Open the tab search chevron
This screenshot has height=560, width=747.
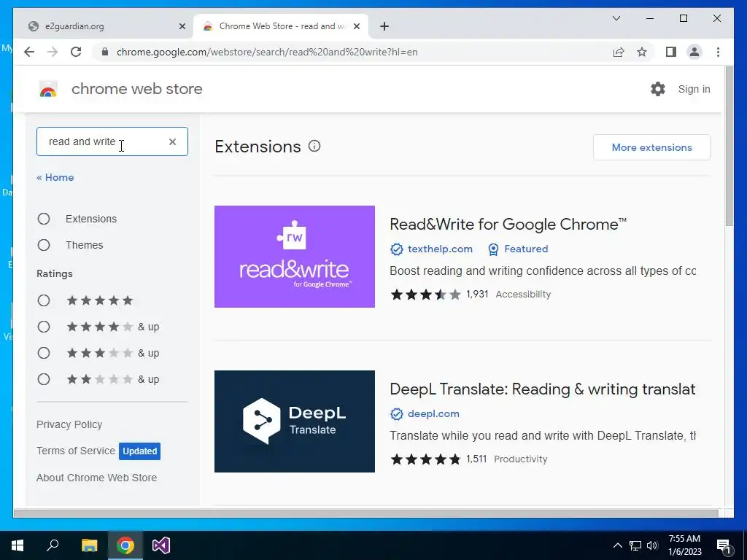click(x=616, y=18)
